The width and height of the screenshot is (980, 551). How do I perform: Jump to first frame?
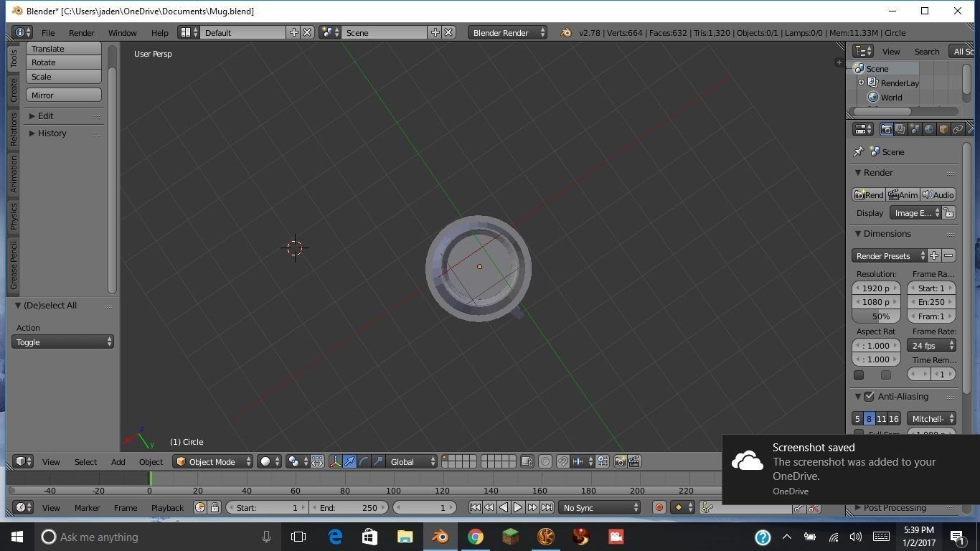pos(475,507)
